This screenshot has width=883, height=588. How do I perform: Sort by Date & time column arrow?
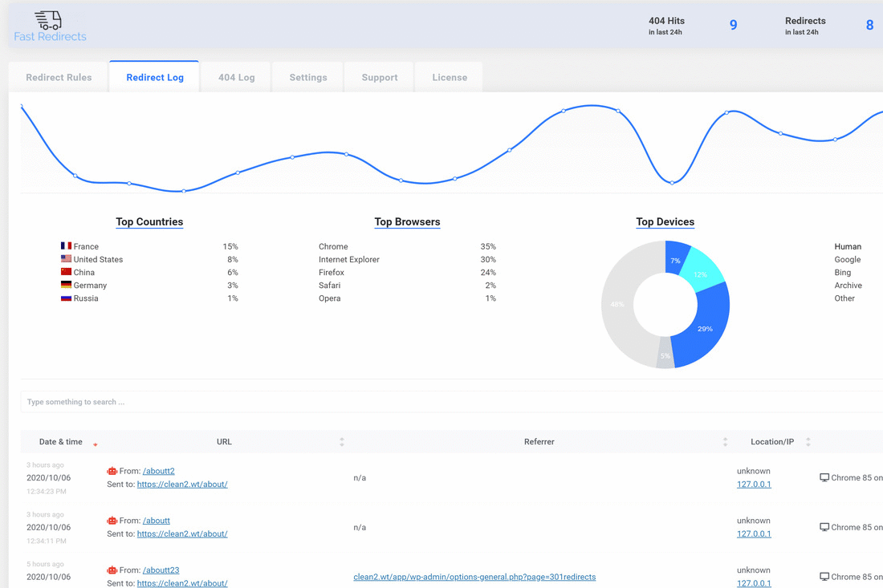[x=96, y=444]
